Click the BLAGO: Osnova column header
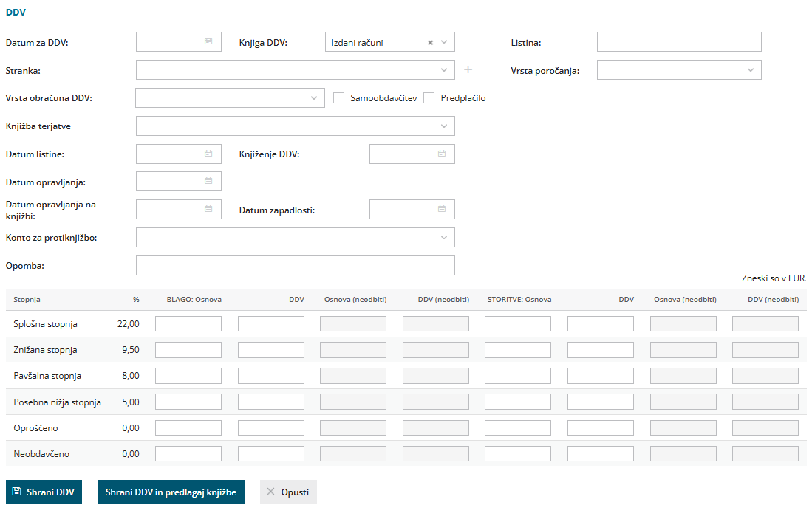The height and width of the screenshot is (505, 812). click(x=194, y=300)
